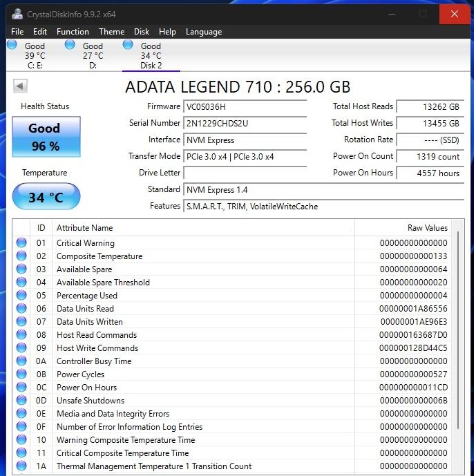Select raw value 00000001A86556
This screenshot has height=476, width=476.
click(413, 308)
